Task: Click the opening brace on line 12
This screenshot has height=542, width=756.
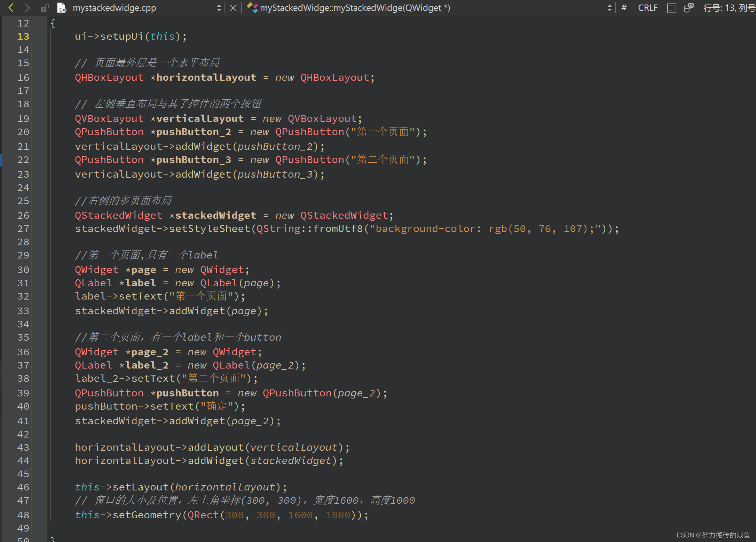Action: pos(53,23)
